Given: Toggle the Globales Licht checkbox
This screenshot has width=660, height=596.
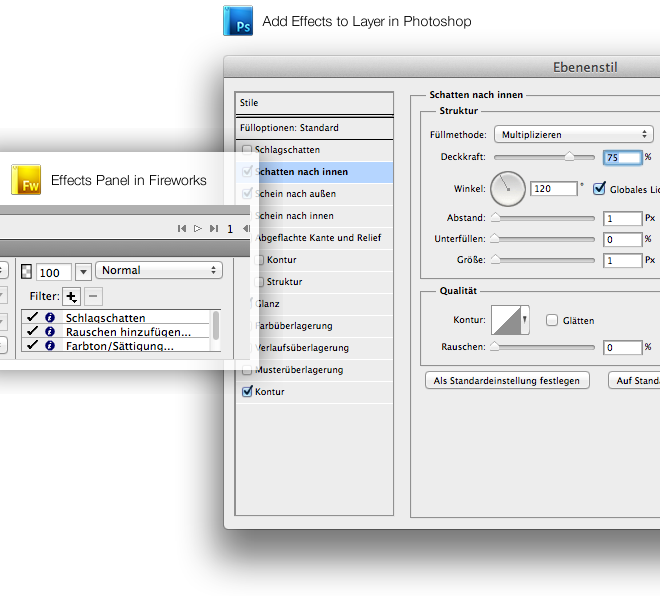Looking at the screenshot, I should click(x=600, y=188).
